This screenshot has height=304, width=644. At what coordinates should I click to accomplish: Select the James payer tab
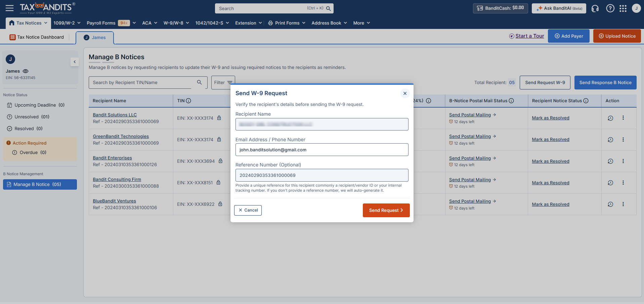pyautogui.click(x=95, y=37)
